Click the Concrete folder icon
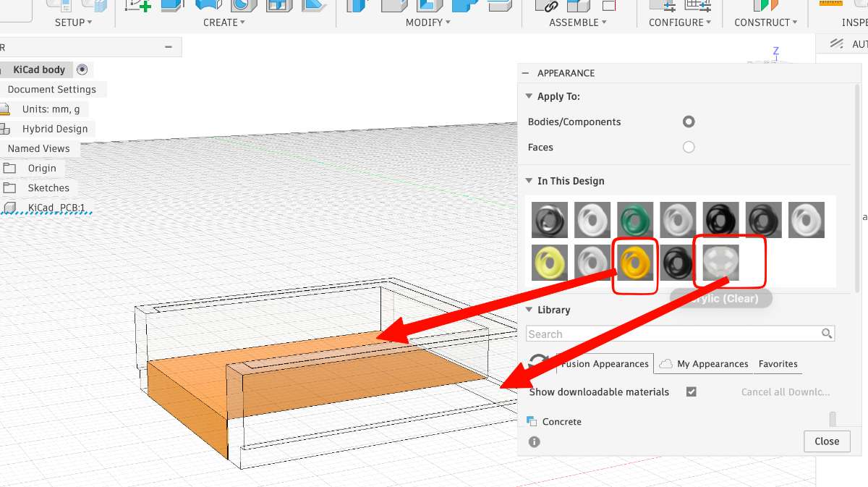Viewport: 868px width, 487px height. (532, 421)
